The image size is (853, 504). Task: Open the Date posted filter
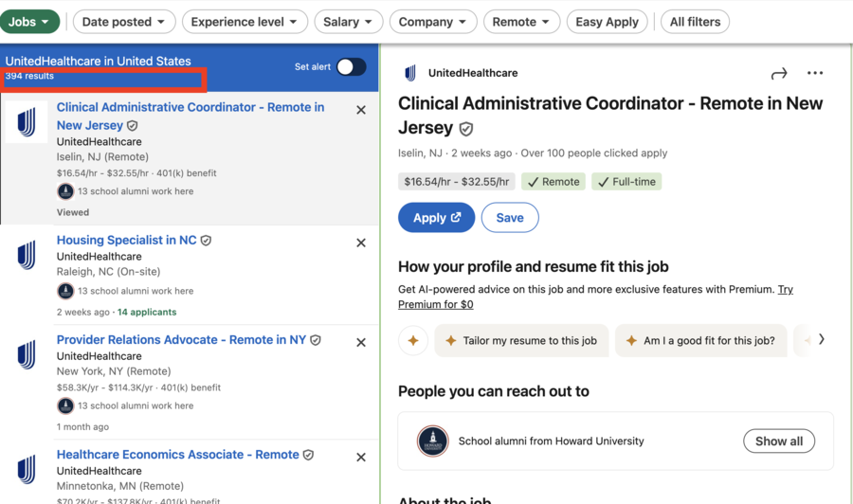[124, 22]
